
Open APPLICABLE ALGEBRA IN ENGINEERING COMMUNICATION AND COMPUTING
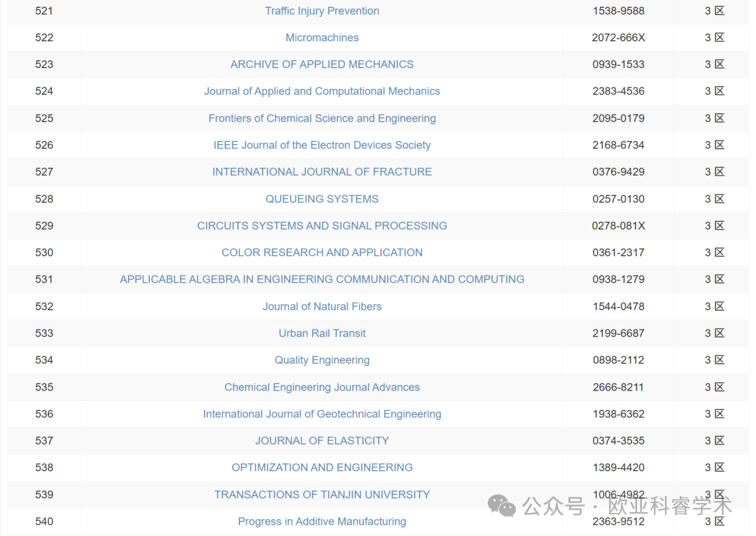tap(322, 279)
